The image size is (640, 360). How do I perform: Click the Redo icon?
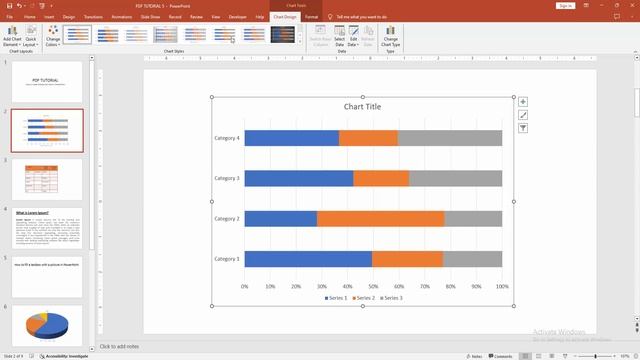click(32, 6)
